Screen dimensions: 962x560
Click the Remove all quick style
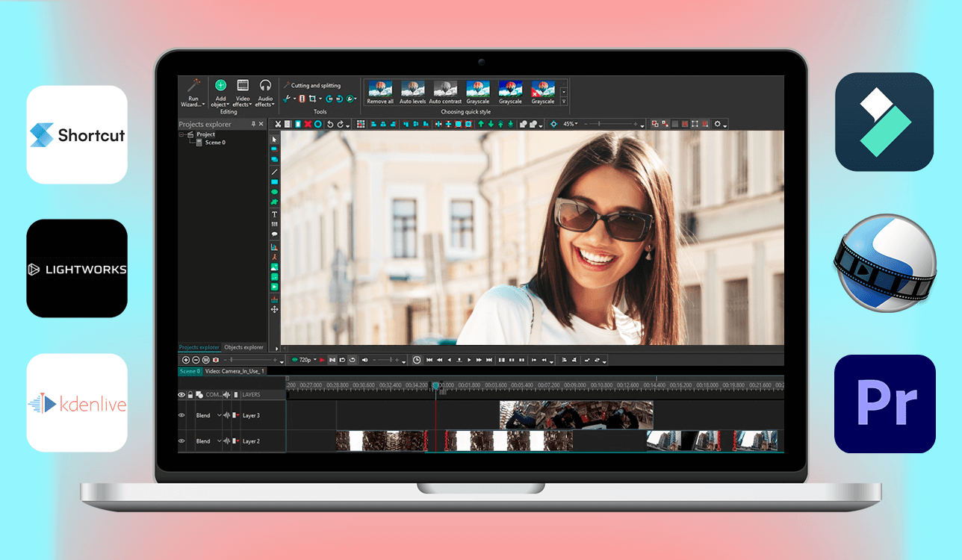click(x=380, y=91)
